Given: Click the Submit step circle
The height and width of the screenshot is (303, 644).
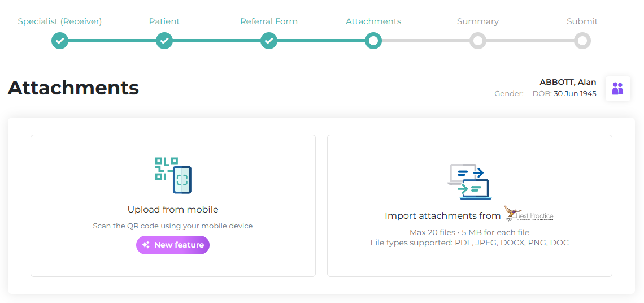Looking at the screenshot, I should [x=582, y=41].
